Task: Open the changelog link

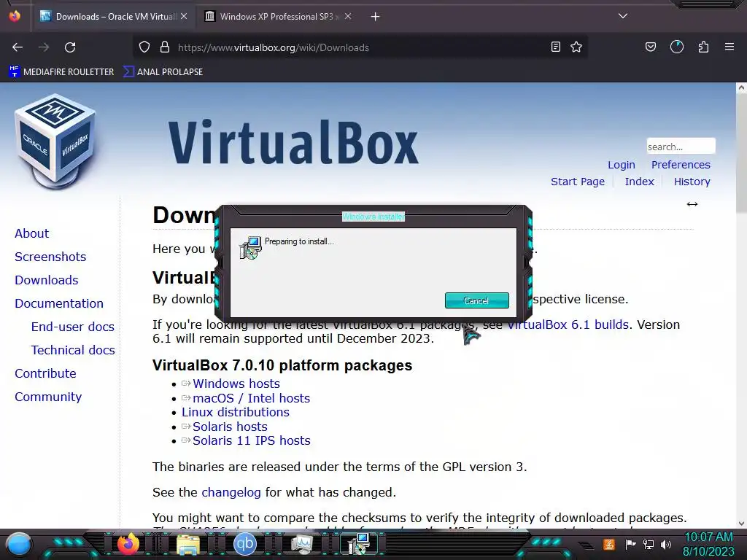Action: [x=231, y=492]
